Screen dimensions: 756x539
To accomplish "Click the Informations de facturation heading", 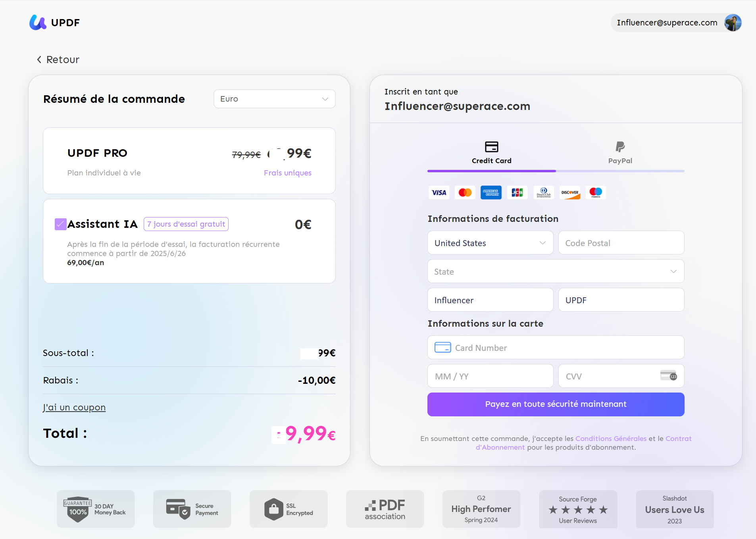I will (493, 219).
